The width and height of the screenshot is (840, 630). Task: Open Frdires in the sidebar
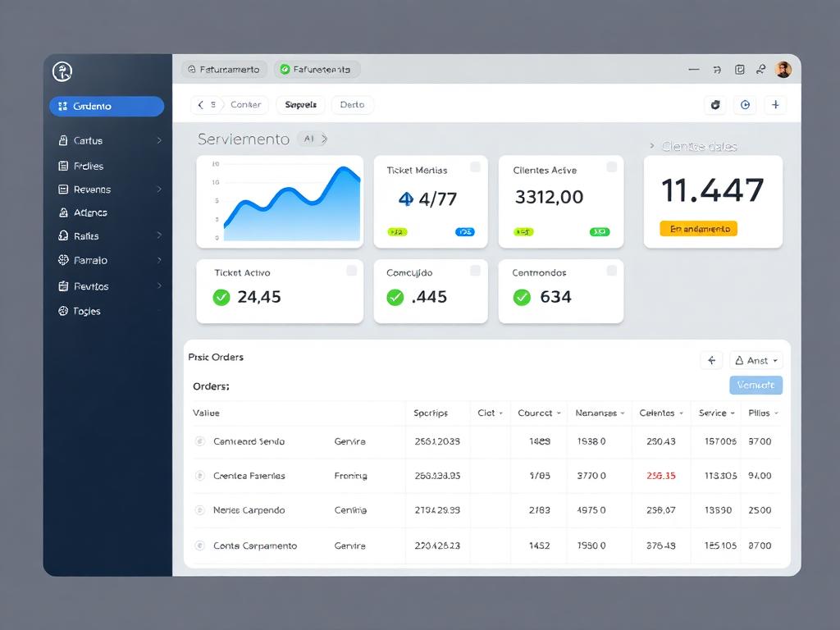tap(89, 166)
